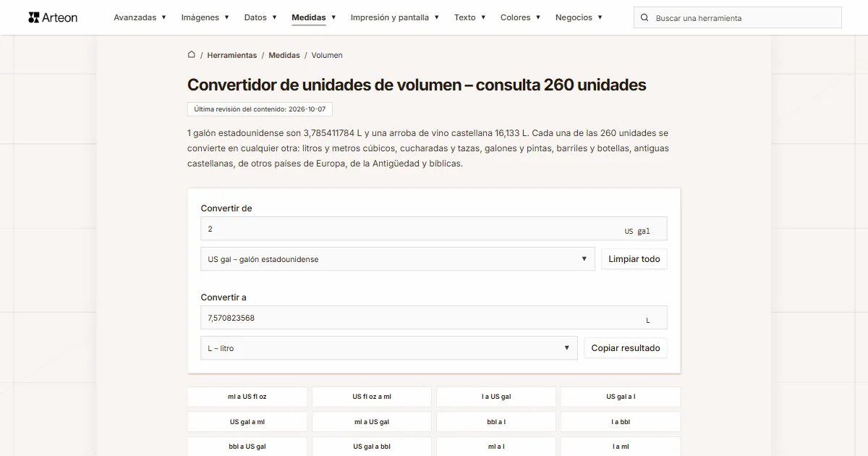This screenshot has height=456, width=868.
Task: Open the L – litro target unit dropdown
Action: (389, 348)
